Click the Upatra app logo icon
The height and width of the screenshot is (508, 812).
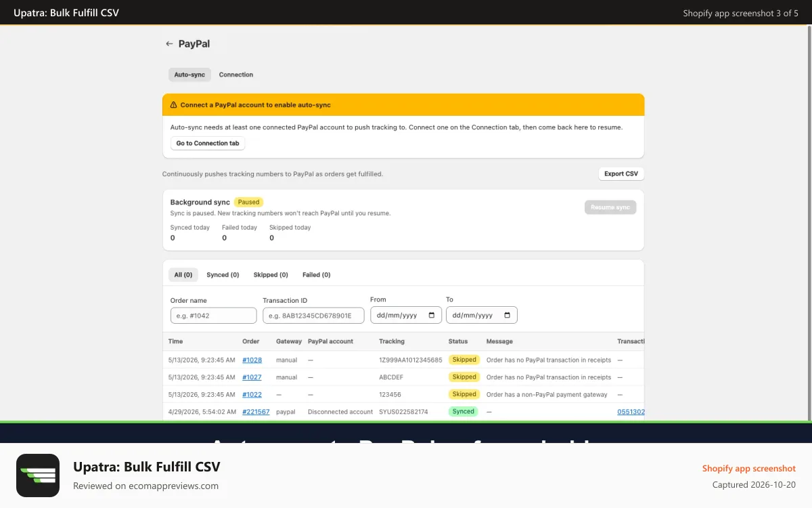(38, 475)
